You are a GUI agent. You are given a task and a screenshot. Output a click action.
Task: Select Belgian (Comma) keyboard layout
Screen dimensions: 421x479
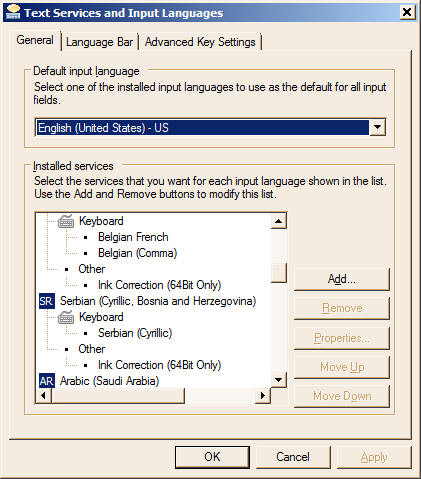coord(137,253)
